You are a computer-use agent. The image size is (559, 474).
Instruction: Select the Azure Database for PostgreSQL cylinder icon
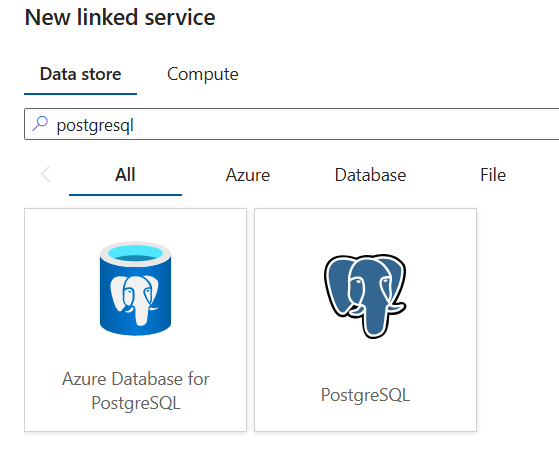pos(135,288)
